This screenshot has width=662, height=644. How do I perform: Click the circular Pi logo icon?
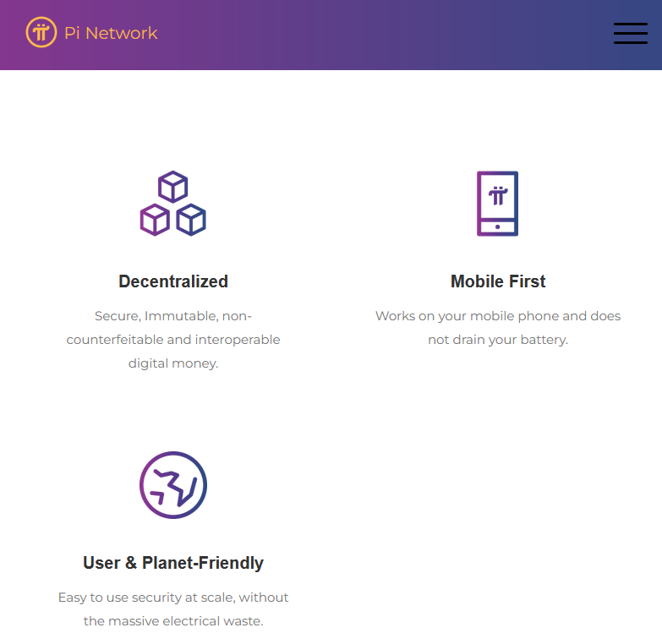click(41, 32)
